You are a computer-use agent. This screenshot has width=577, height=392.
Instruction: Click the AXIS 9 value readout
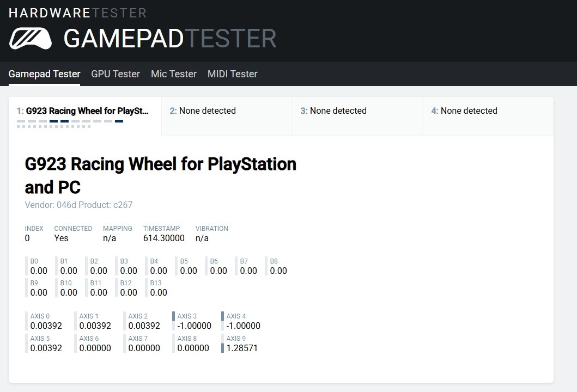(242, 348)
